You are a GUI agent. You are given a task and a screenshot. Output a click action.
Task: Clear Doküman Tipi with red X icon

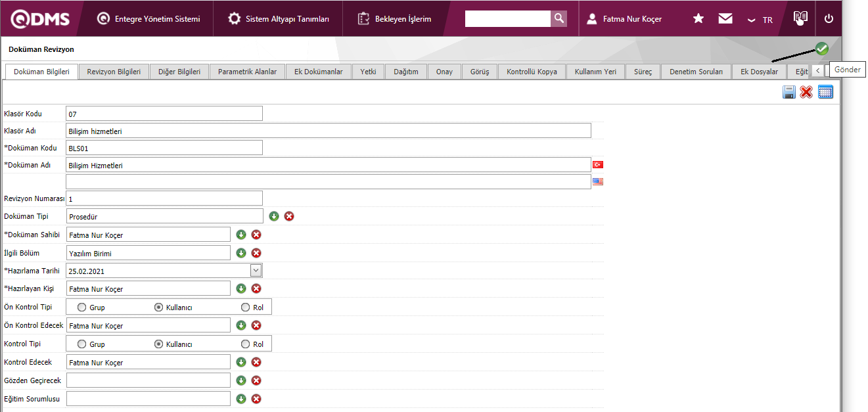[289, 216]
